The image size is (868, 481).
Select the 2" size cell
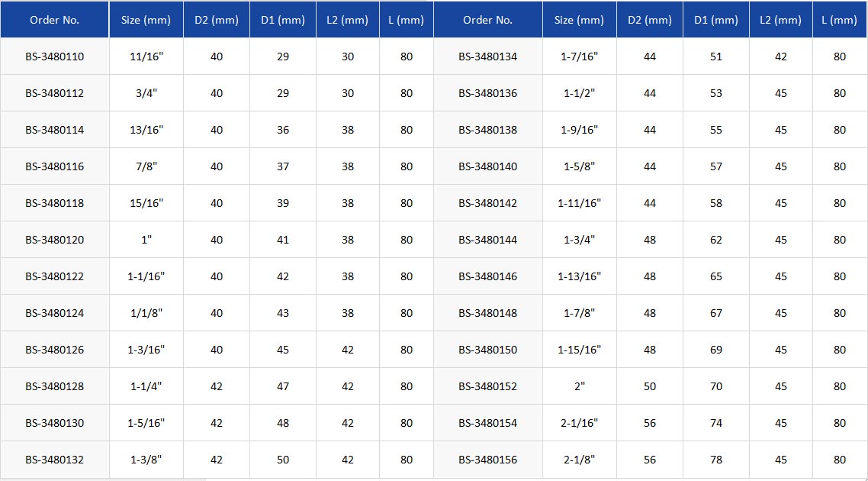pos(580,386)
